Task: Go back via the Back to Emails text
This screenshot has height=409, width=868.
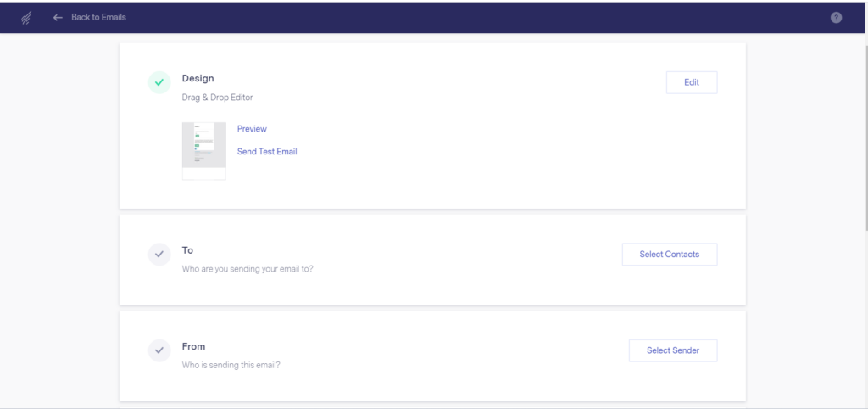Action: (x=98, y=17)
